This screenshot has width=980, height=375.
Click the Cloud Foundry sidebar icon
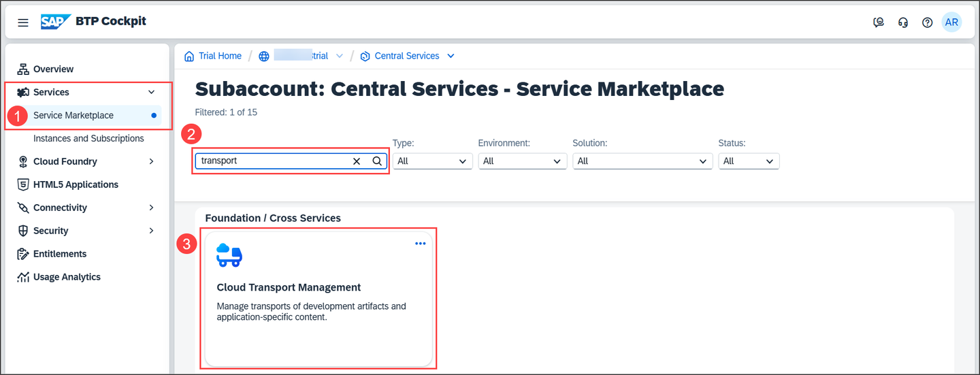pos(22,161)
